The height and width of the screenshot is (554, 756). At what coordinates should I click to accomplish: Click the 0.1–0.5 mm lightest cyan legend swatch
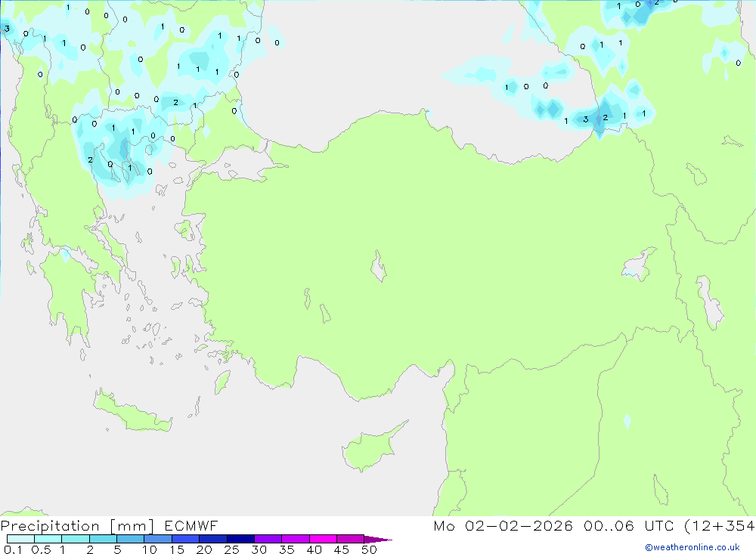[x=20, y=539]
